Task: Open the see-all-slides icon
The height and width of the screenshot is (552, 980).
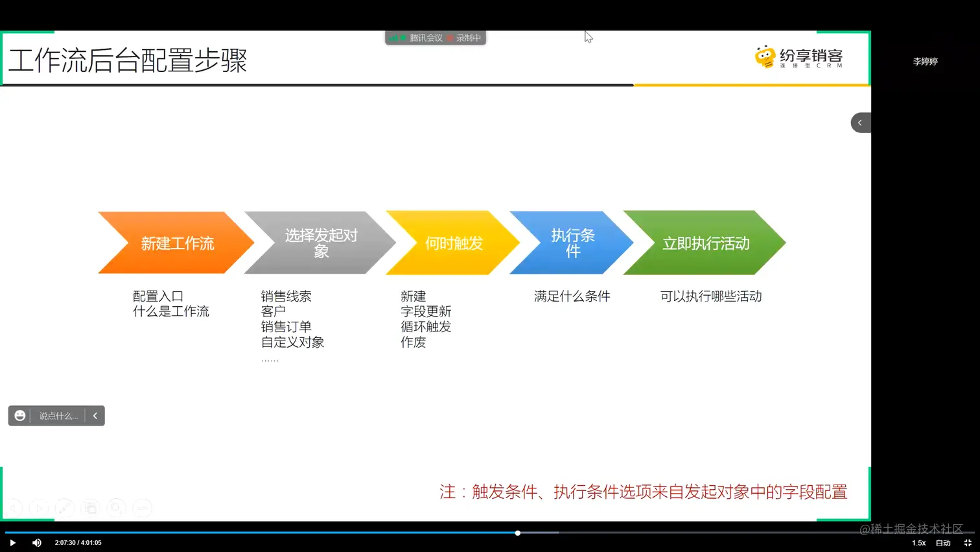Action: (x=91, y=508)
